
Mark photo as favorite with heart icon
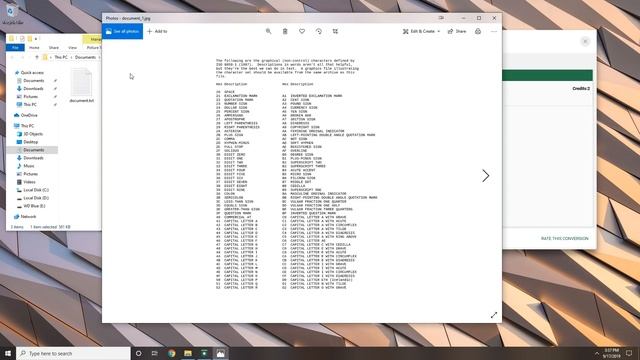302,31
